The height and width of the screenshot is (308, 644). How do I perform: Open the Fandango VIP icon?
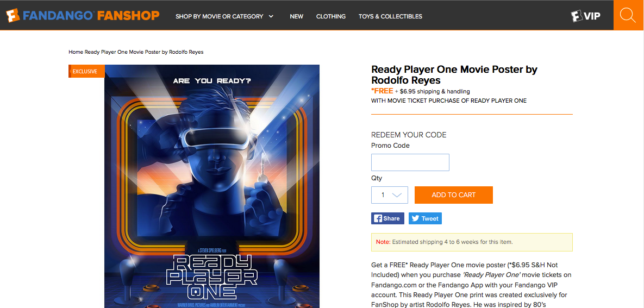pos(586,16)
